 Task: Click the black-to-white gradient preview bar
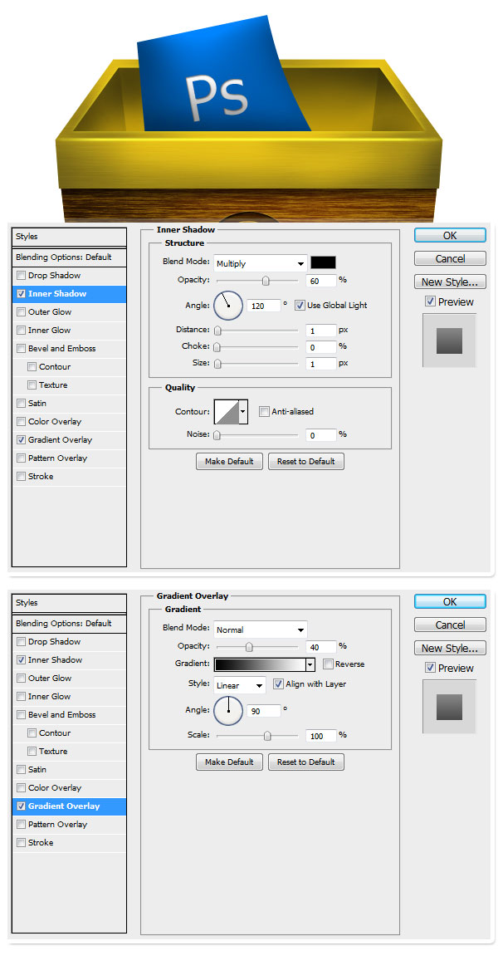[x=259, y=664]
